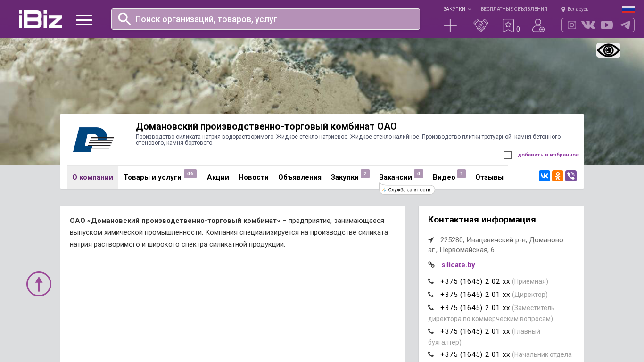The height and width of the screenshot is (362, 644).
Task: Click the company name heading
Action: 266,126
